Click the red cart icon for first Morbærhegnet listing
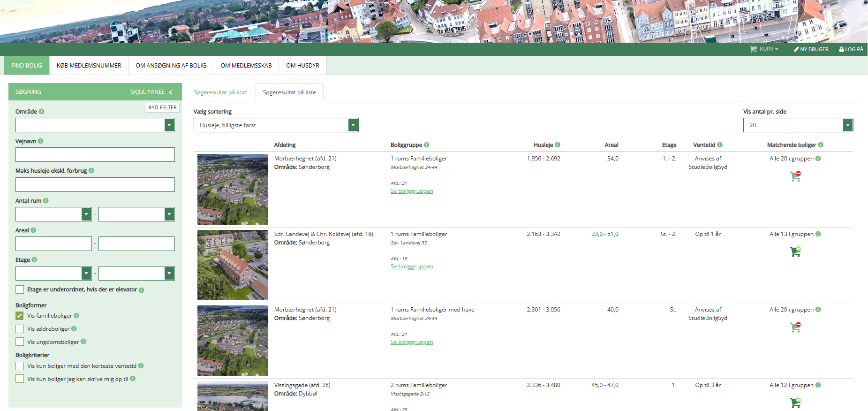Viewport: 868px width, 411px height. pyautogui.click(x=795, y=176)
